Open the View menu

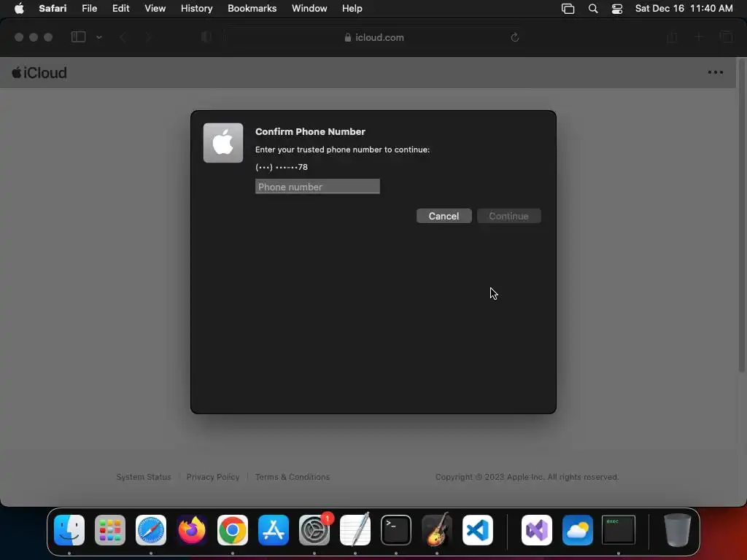(x=155, y=9)
